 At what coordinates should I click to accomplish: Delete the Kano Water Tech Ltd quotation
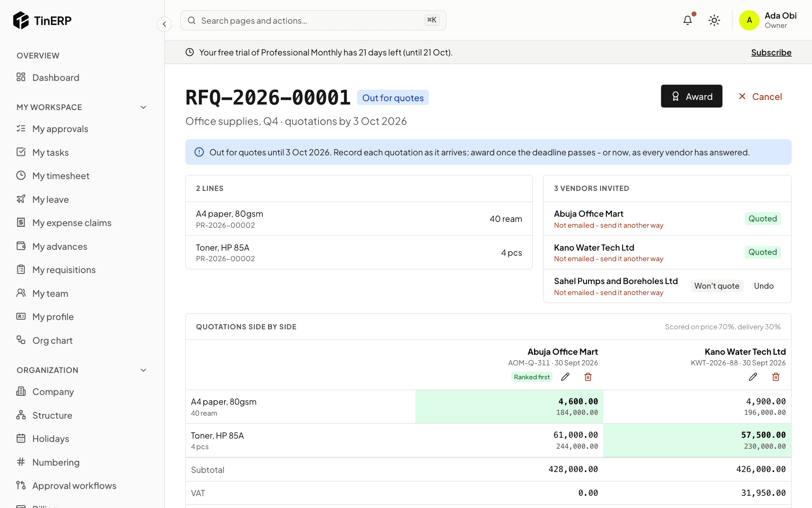click(776, 377)
